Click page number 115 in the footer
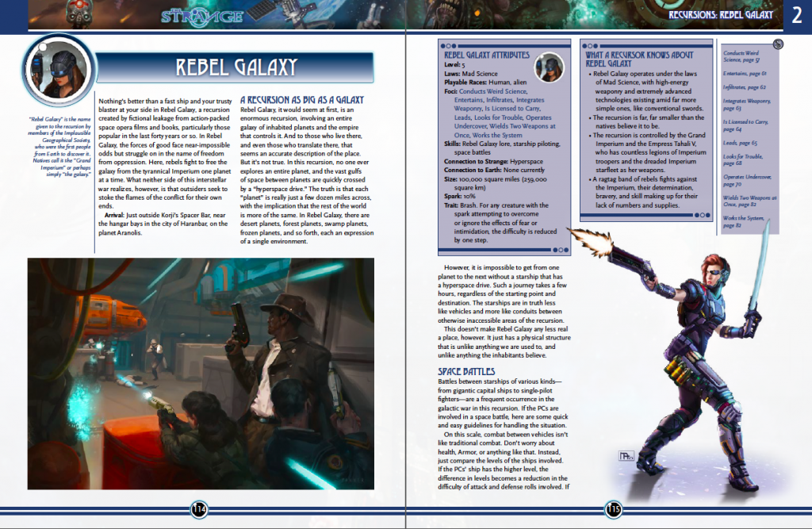Image resolution: width=812 pixels, height=529 pixels. [x=613, y=510]
